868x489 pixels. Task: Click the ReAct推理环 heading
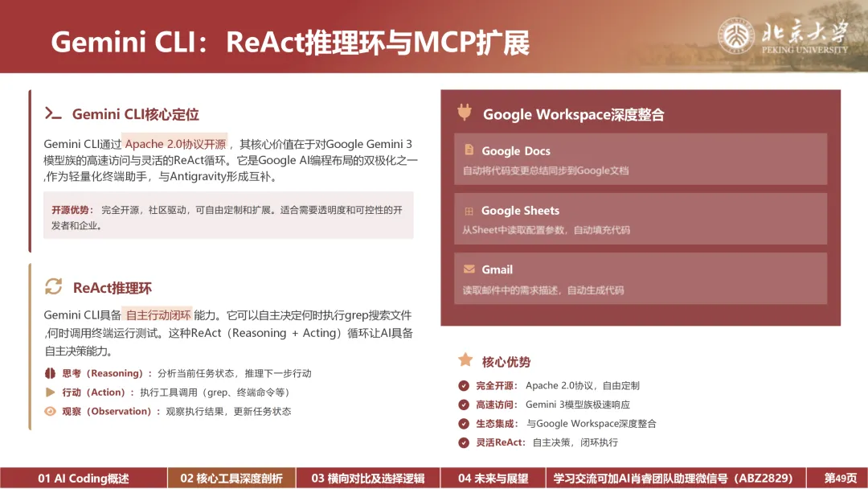[113, 288]
